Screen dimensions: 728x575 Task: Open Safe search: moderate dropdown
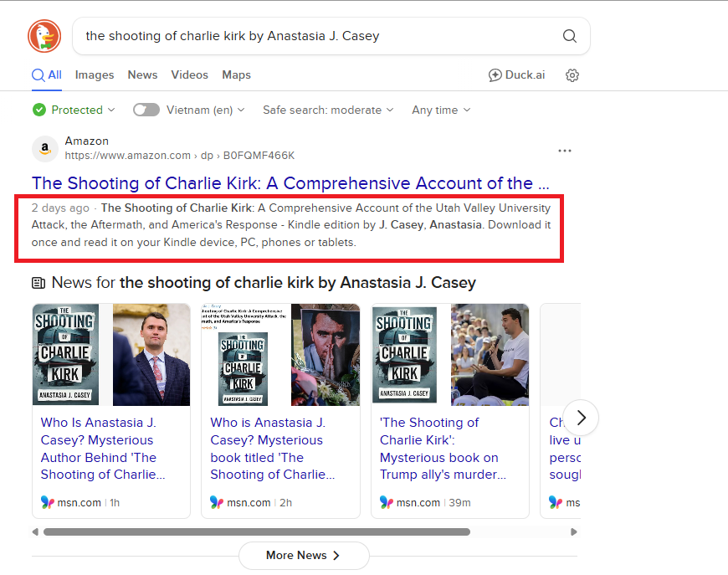pos(328,110)
